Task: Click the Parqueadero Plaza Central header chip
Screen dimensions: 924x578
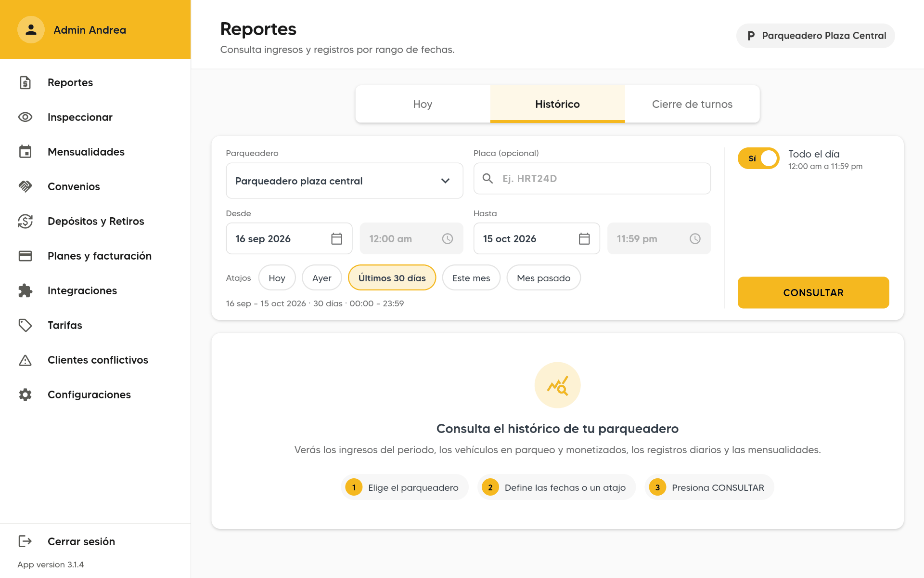Action: [815, 36]
